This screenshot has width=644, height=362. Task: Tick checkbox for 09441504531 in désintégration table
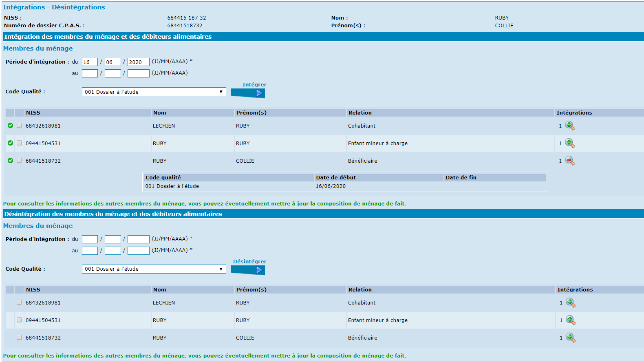(x=19, y=320)
